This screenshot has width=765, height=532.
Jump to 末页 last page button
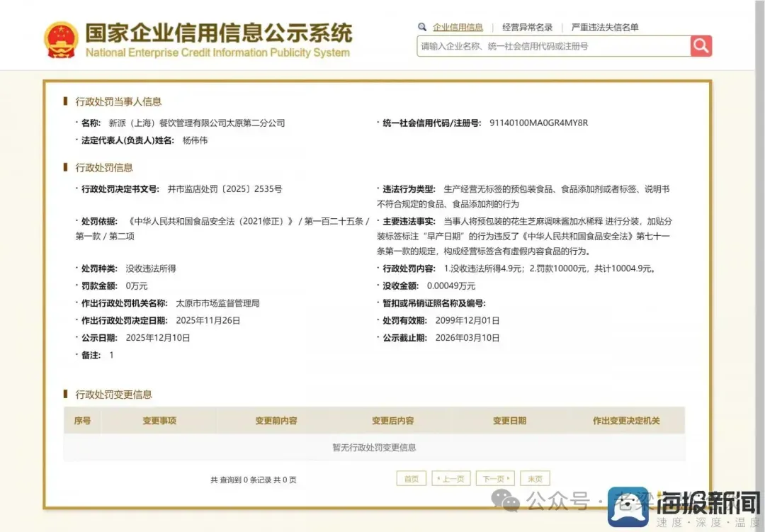pyautogui.click(x=535, y=479)
